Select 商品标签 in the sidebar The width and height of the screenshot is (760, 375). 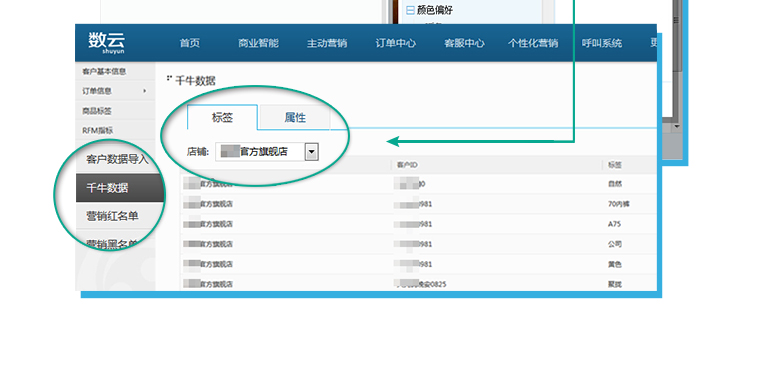97,111
